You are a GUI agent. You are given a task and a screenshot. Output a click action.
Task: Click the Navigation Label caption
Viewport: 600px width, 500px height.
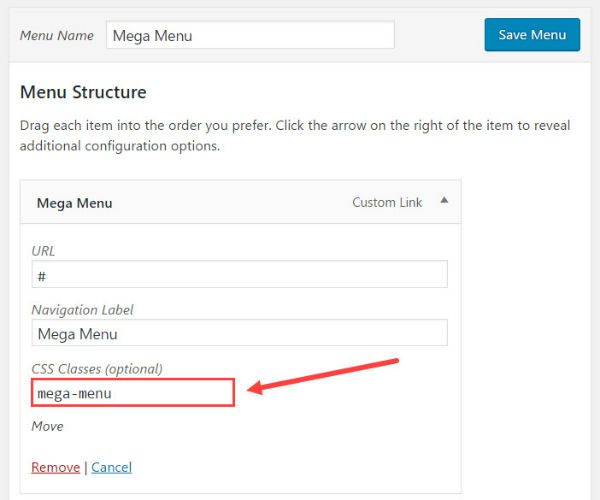click(83, 310)
